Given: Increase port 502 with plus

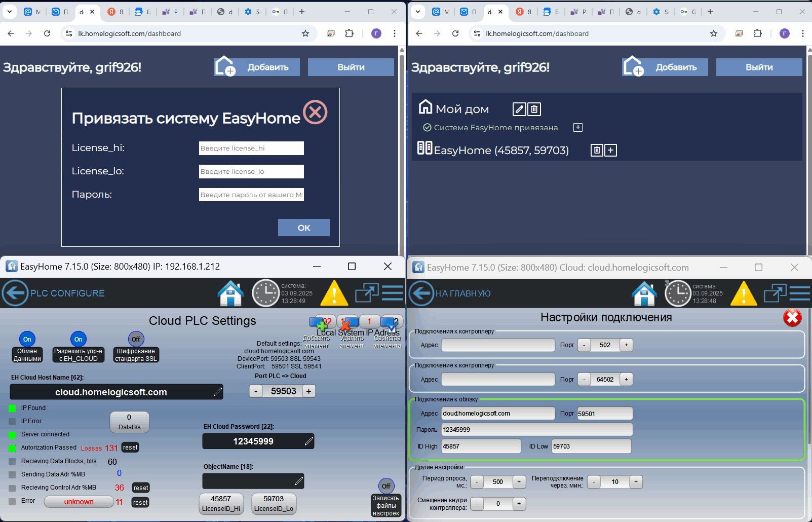Looking at the screenshot, I should pos(626,345).
